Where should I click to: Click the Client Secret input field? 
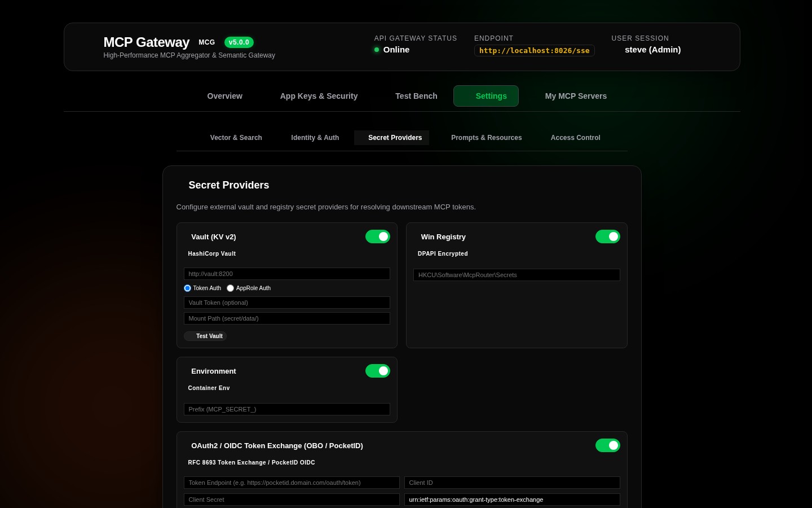292,500
